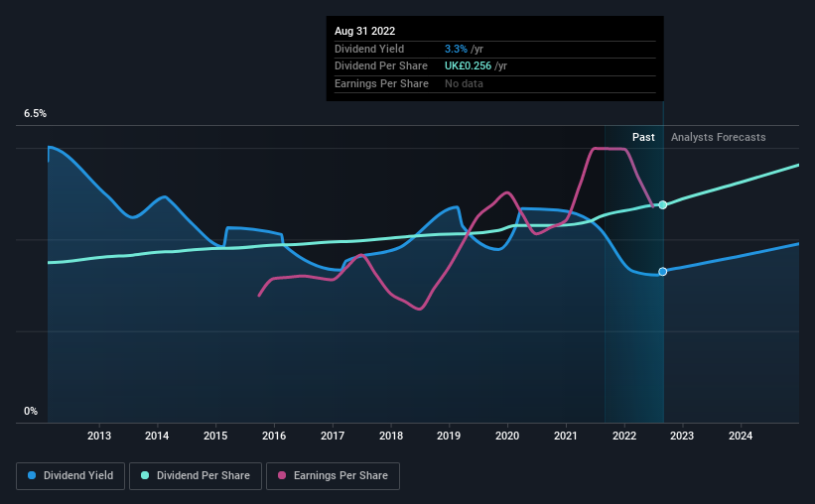Click the Analysts Forecasts section label
This screenshot has width=815, height=504.
(719, 137)
